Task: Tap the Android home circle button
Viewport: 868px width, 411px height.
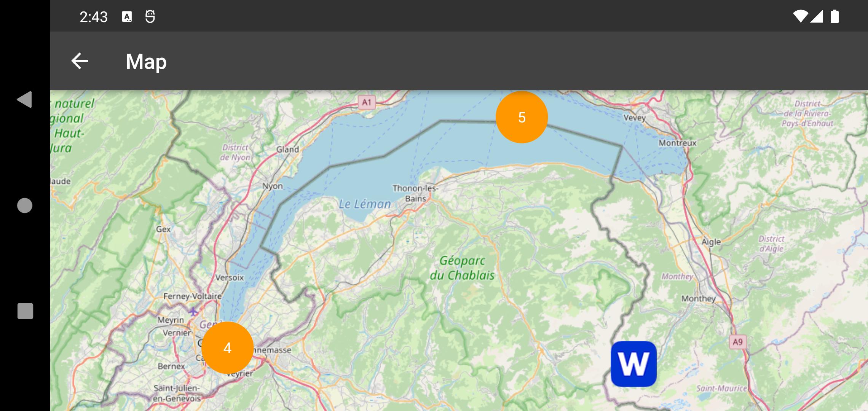Action: [25, 205]
